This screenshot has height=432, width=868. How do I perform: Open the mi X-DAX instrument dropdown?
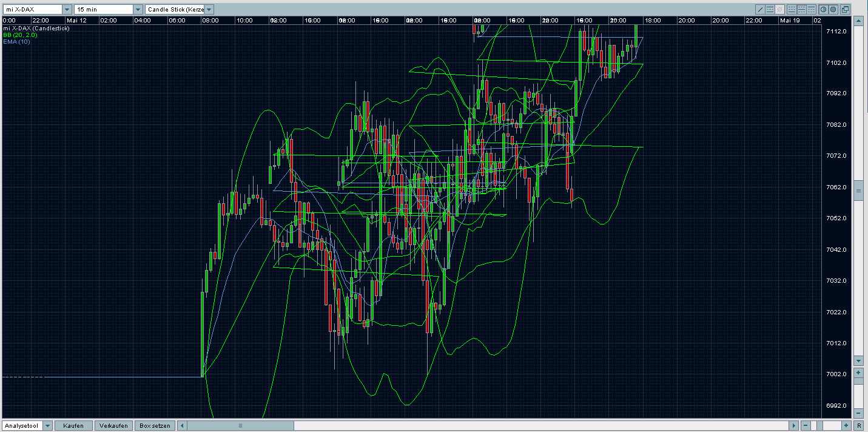[x=67, y=10]
